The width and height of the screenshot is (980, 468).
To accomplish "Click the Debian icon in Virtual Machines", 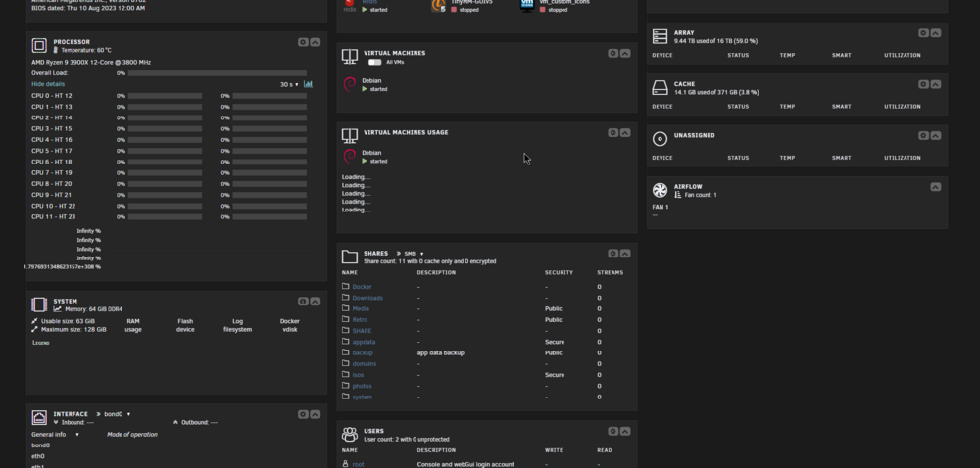I will [x=350, y=84].
